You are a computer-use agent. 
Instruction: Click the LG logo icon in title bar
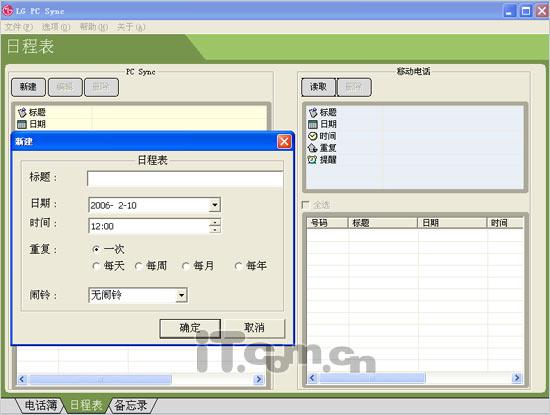tap(7, 11)
